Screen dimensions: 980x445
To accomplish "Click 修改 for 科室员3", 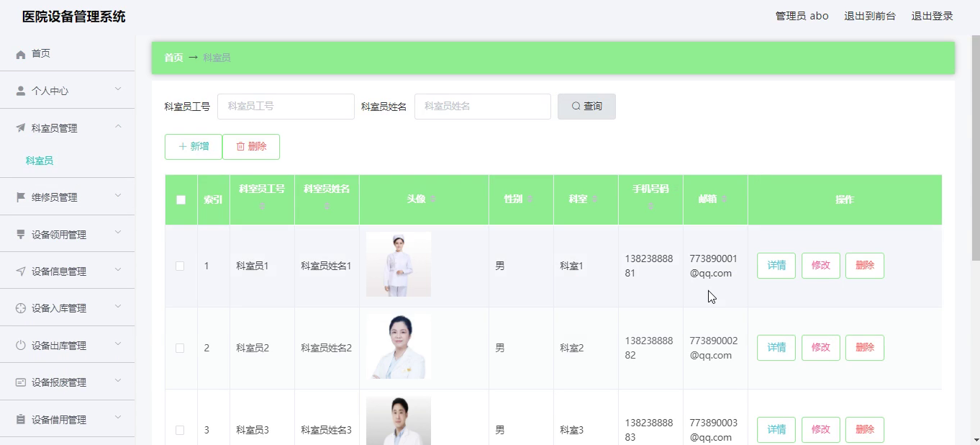I will click(821, 430).
